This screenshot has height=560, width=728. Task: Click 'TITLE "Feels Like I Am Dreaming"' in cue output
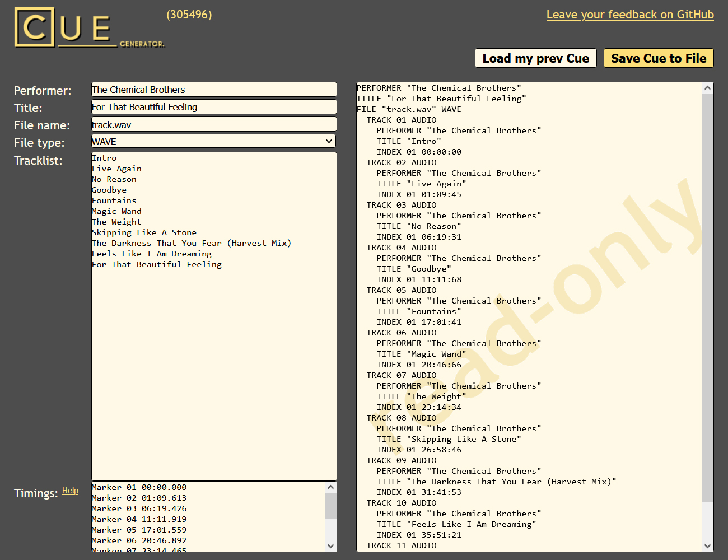[x=456, y=524]
